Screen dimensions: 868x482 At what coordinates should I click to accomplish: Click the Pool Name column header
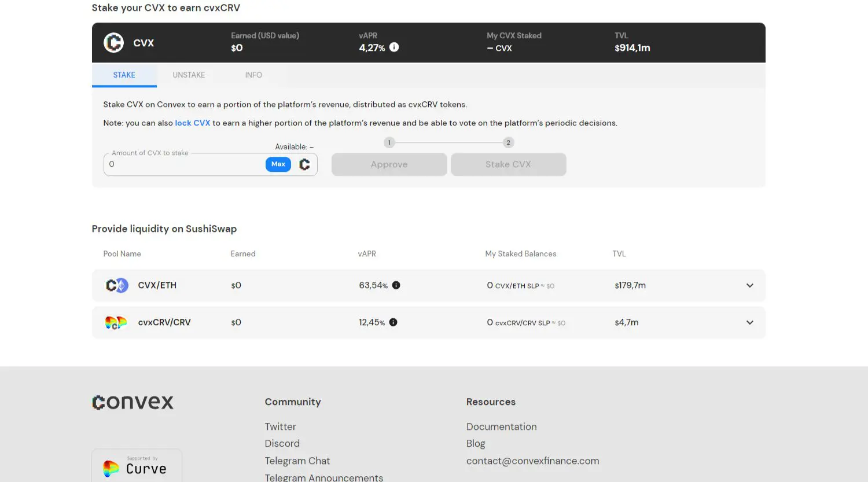[x=122, y=254]
